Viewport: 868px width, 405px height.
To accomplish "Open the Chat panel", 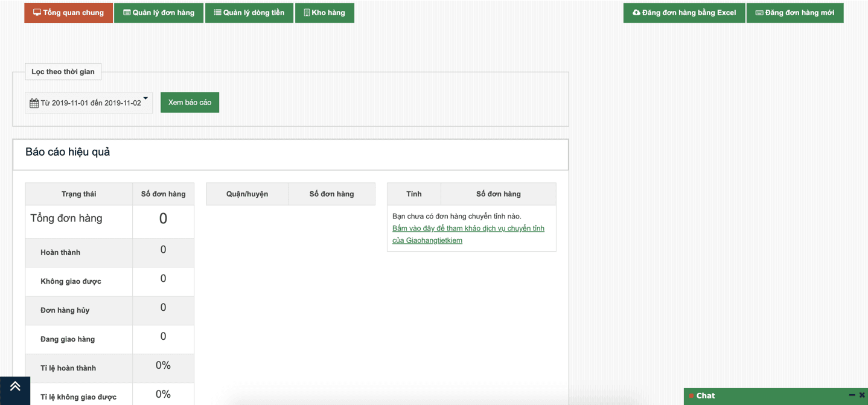I will click(x=705, y=396).
